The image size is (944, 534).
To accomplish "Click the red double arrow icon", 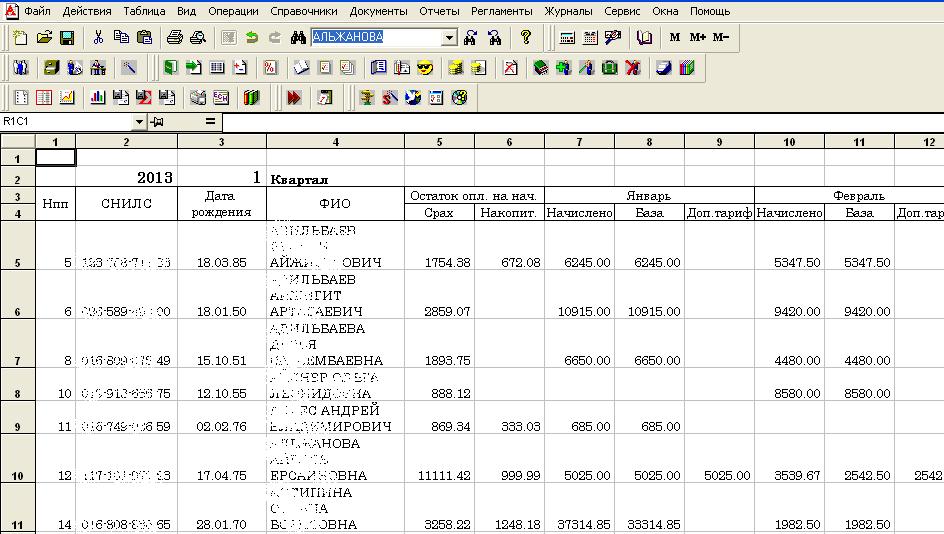I will coord(294,97).
